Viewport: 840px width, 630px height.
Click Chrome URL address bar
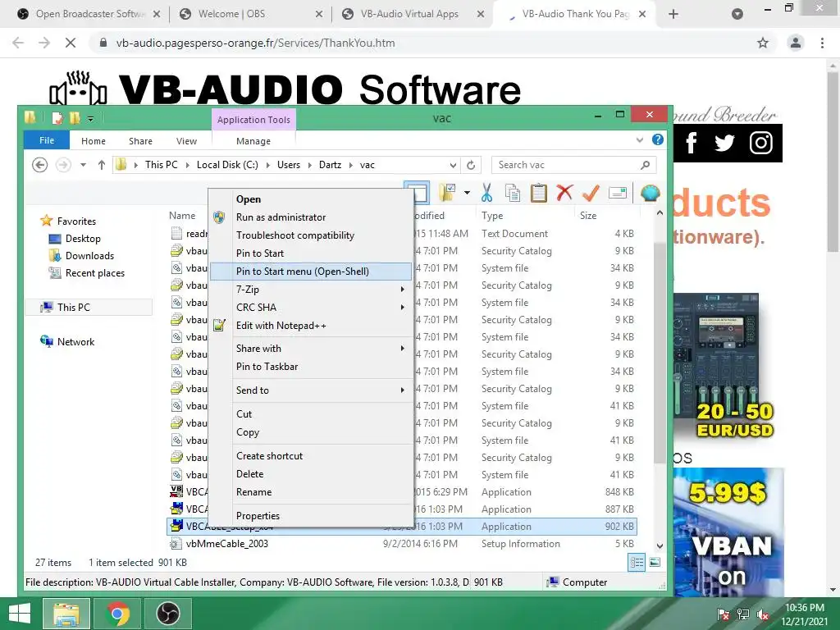pyautogui.click(x=428, y=43)
